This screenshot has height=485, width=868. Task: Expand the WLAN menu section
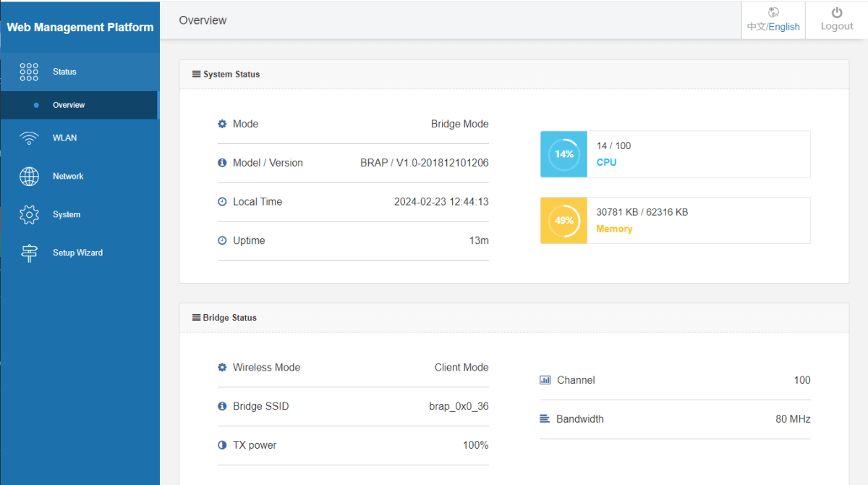pos(64,138)
